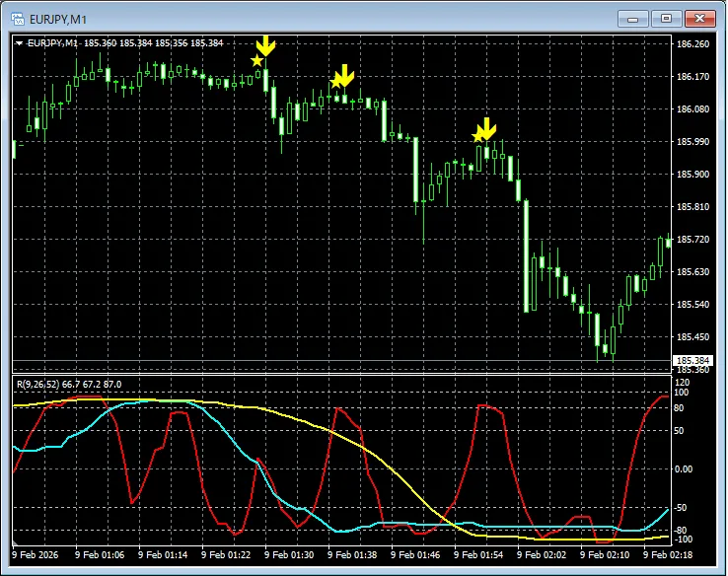Click the triangle before the EURJPY,M1 chart label
This screenshot has width=728, height=576.
click(x=19, y=43)
